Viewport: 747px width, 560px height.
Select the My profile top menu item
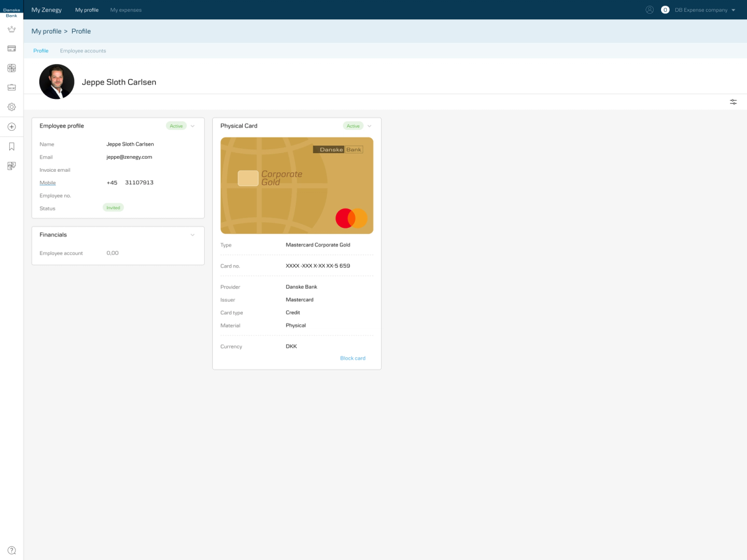pos(87,10)
